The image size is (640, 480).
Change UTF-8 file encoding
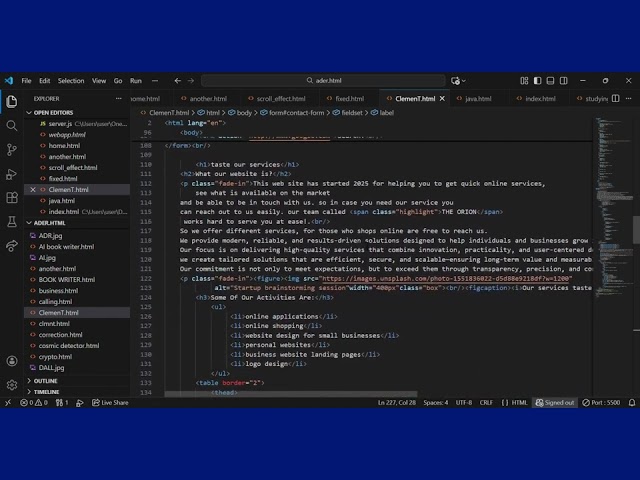pyautogui.click(x=464, y=402)
